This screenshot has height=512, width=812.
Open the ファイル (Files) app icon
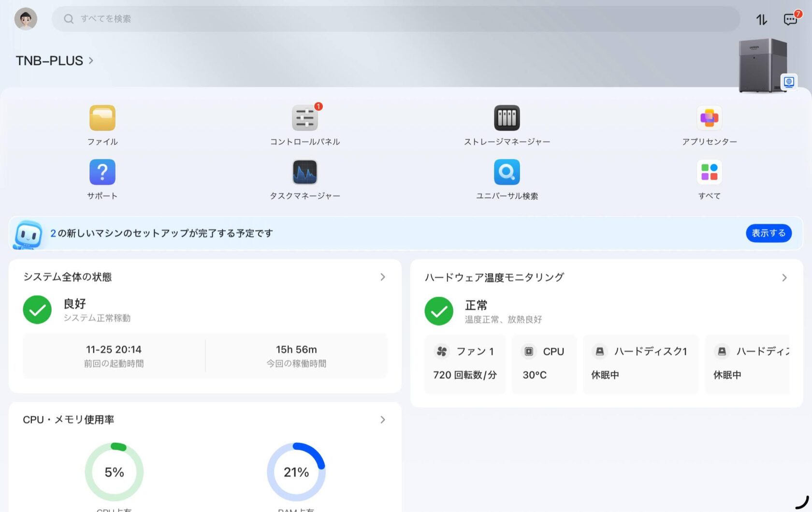coord(102,118)
